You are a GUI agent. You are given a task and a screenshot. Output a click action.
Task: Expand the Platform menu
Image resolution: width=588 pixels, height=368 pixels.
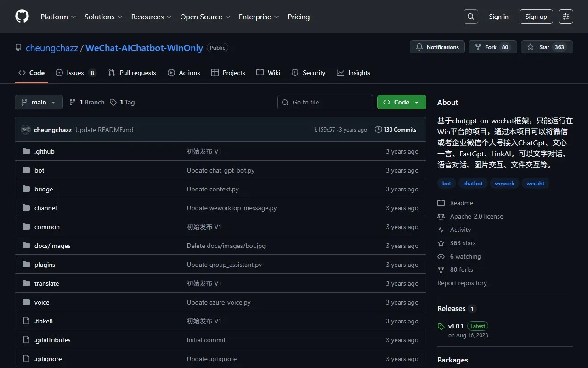coord(58,17)
